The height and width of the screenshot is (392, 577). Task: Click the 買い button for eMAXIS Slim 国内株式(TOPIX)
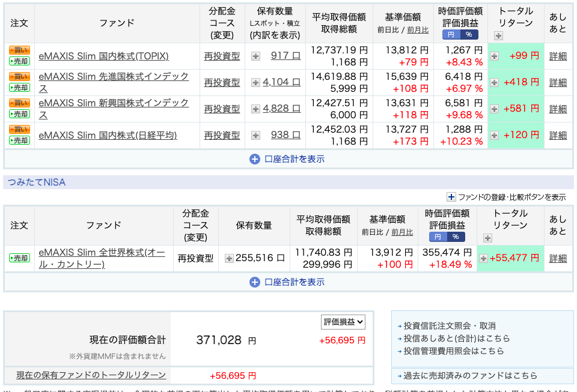[x=19, y=50]
